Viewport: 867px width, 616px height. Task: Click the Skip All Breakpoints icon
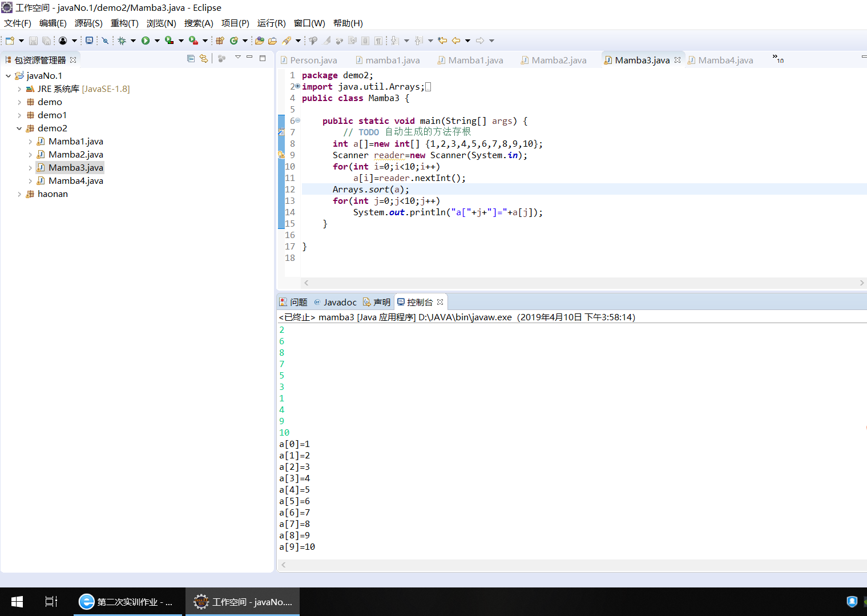[x=105, y=41]
